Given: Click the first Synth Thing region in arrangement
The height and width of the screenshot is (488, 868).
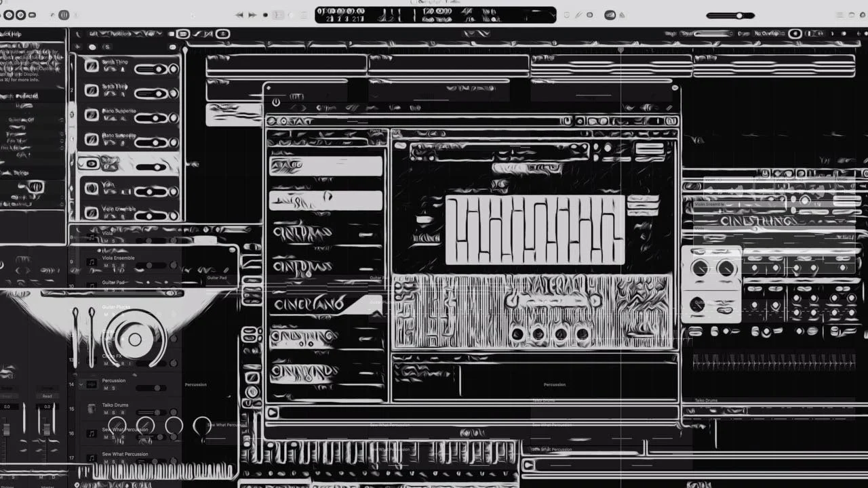Looking at the screenshot, I should click(286, 65).
